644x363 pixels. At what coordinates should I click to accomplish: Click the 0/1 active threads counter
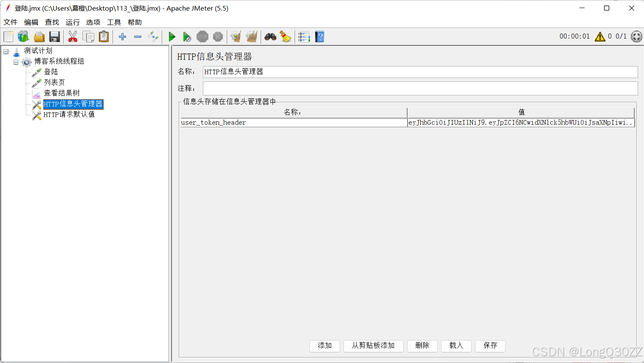tap(621, 36)
